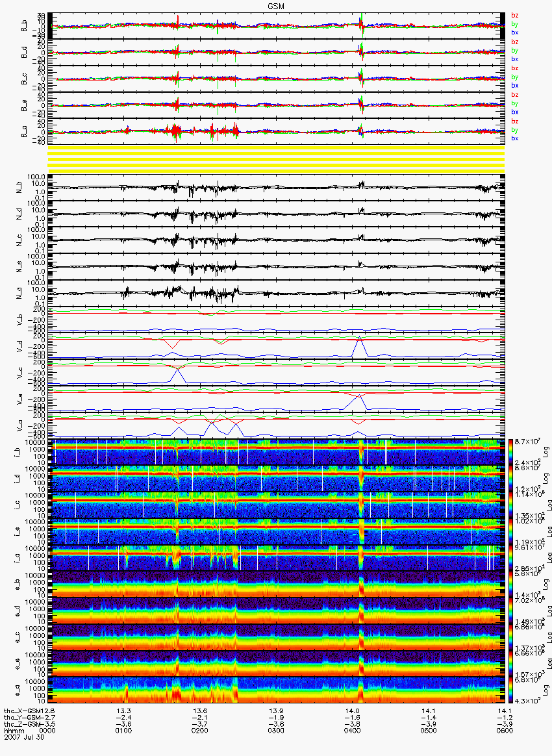Click the 0100 time tick label

(123, 731)
